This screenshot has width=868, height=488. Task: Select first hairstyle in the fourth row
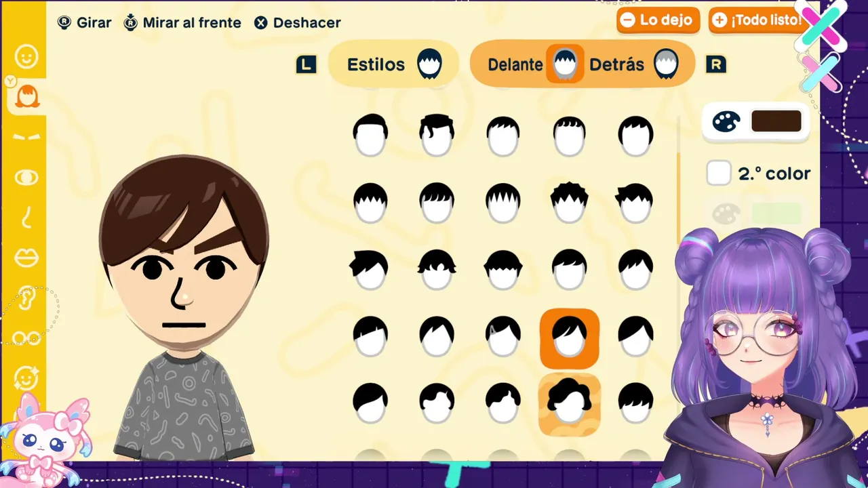coord(370,337)
